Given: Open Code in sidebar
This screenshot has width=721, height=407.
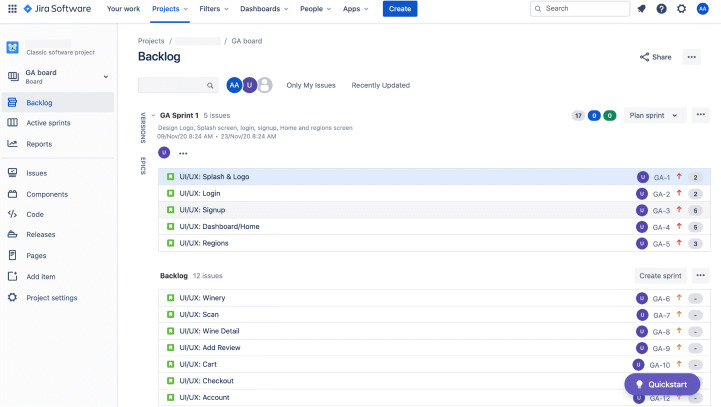Looking at the screenshot, I should click(x=58, y=214).
